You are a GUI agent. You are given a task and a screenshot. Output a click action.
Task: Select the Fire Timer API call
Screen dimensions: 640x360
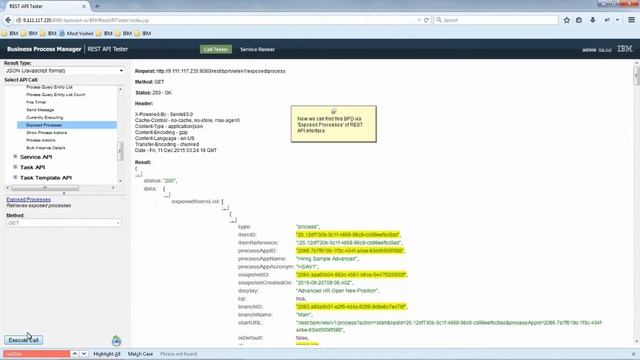pyautogui.click(x=36, y=102)
